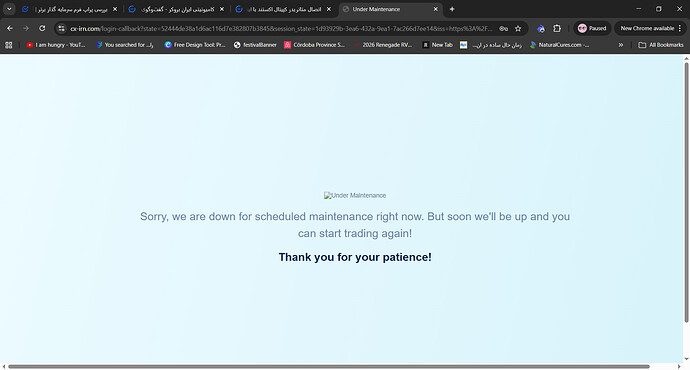The image size is (690, 370).
Task: Click the scroll down arrow
Action: click(686, 359)
